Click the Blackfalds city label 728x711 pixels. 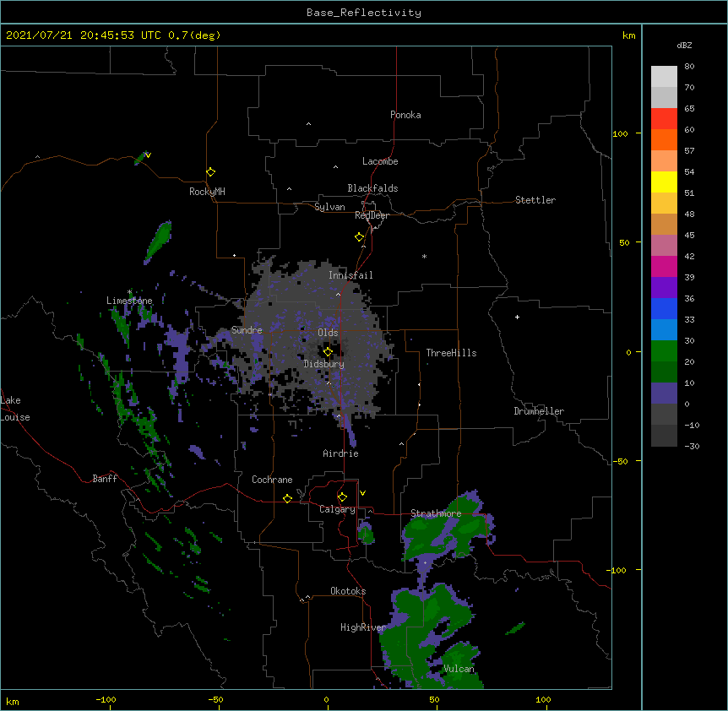point(372,188)
